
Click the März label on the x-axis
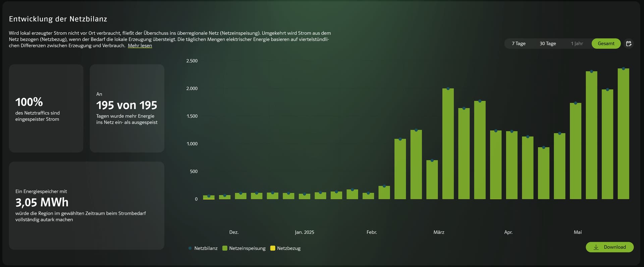tap(439, 232)
